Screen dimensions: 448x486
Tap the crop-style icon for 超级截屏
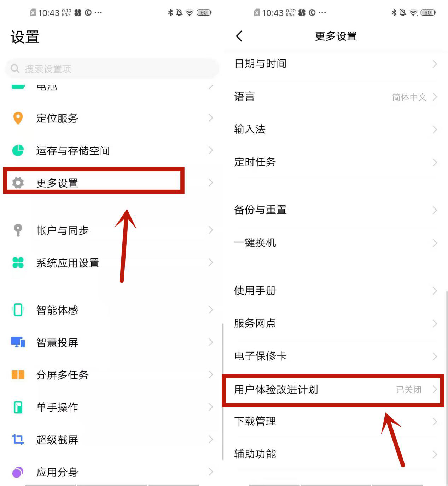coord(17,439)
